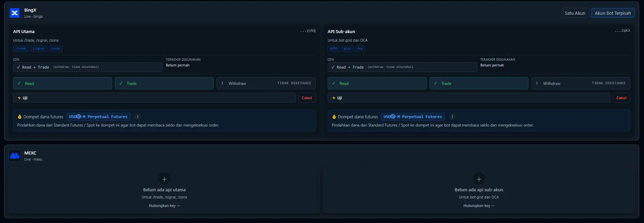The height and width of the screenshot is (223, 644).
Task: Click the Read + Trade permission field in API Utama
Action: (88, 67)
